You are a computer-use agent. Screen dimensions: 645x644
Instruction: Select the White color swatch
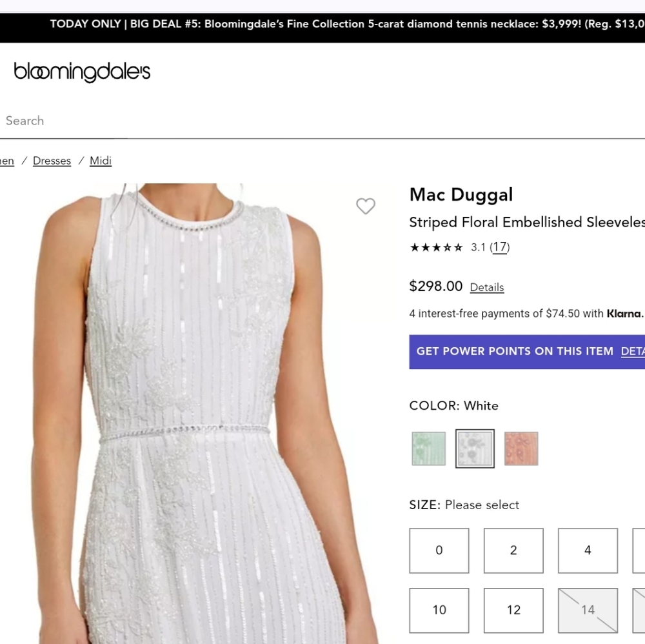click(475, 448)
